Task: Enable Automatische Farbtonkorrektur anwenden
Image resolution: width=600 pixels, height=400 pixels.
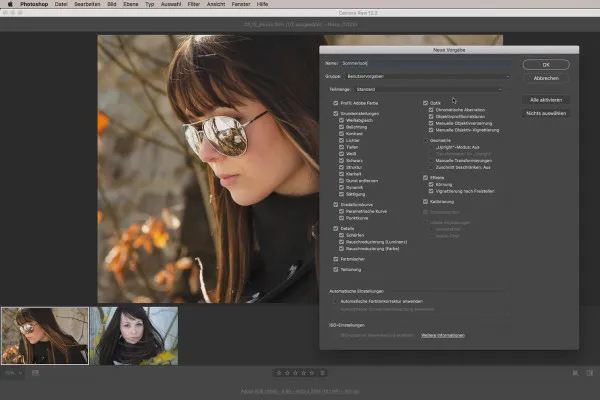Action: click(x=336, y=300)
